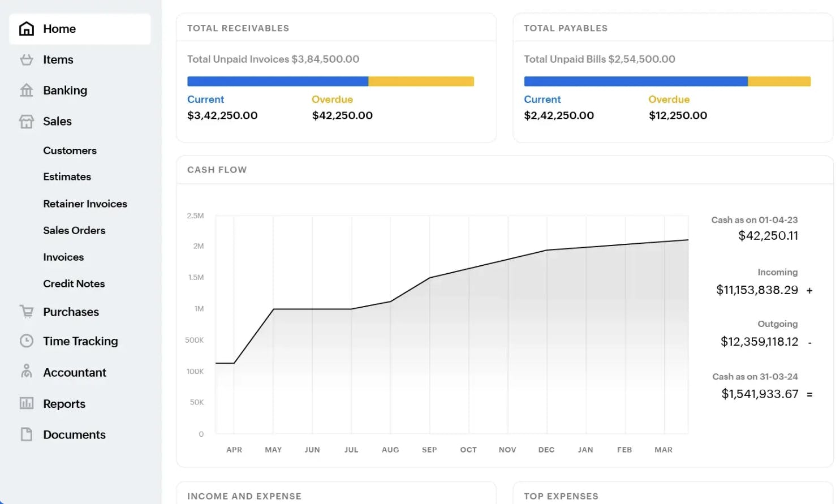The height and width of the screenshot is (504, 840).
Task: Click yellow overdue segment of receivables bar
Action: (421, 81)
